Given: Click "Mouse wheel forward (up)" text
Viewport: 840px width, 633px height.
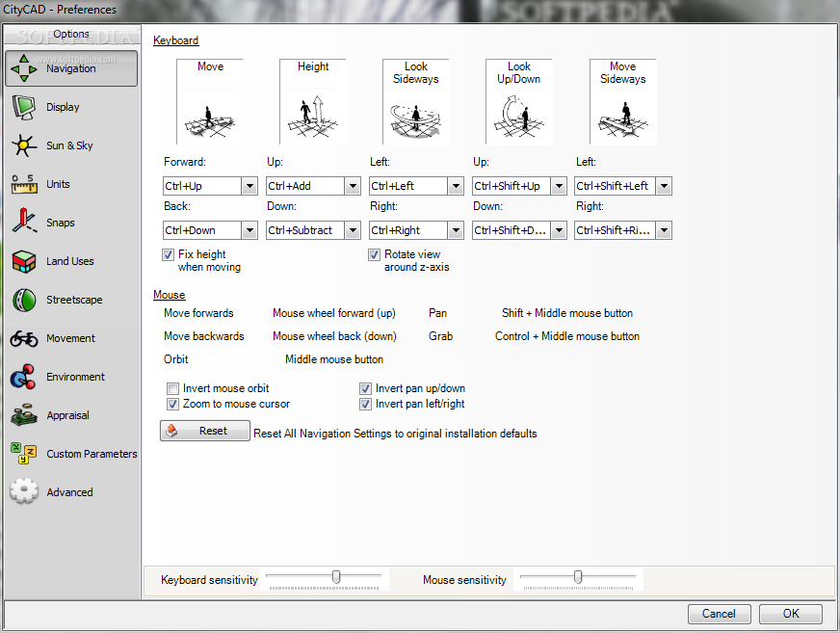Looking at the screenshot, I should [x=334, y=313].
